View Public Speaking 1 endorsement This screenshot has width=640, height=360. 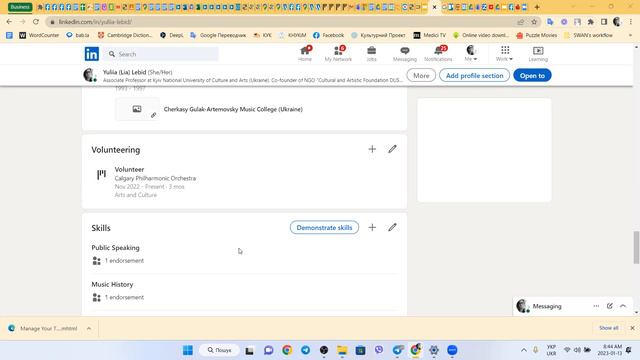124,260
